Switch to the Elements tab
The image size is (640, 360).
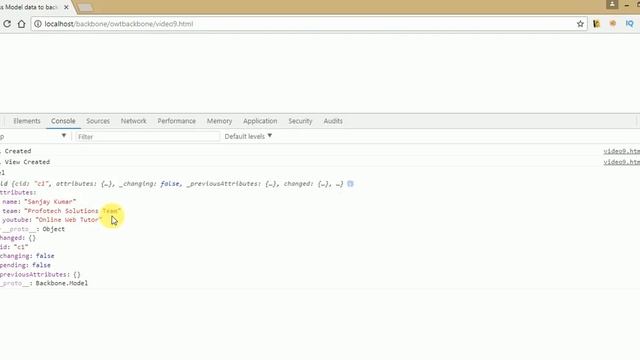point(27,121)
